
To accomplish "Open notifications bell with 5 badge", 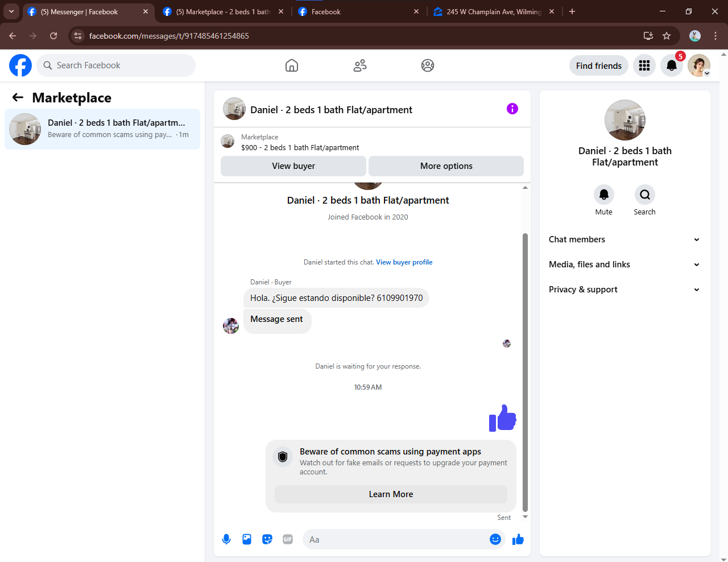I will 672,65.
